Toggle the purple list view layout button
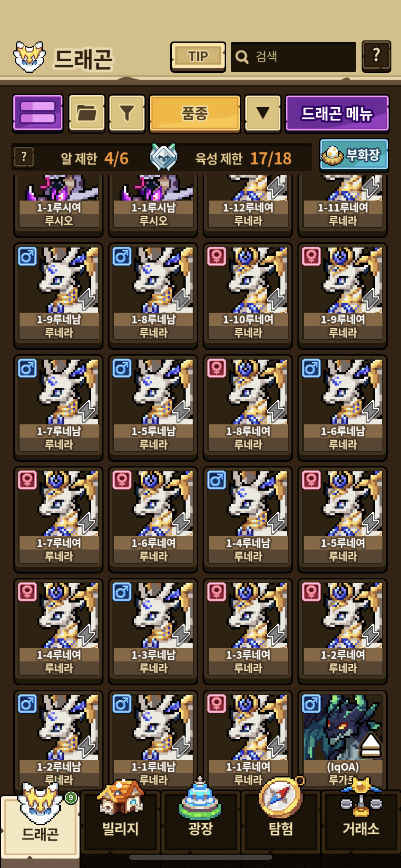 [38, 113]
